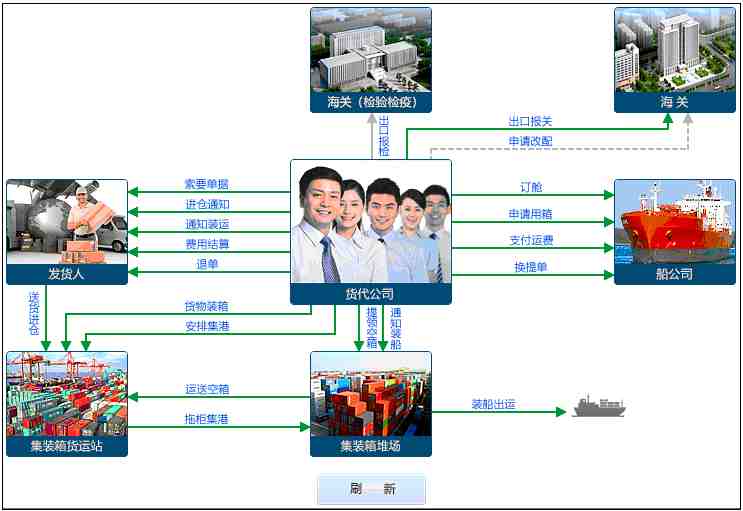Click the 货代公司 caption bar
743x511 pixels.
(371, 294)
